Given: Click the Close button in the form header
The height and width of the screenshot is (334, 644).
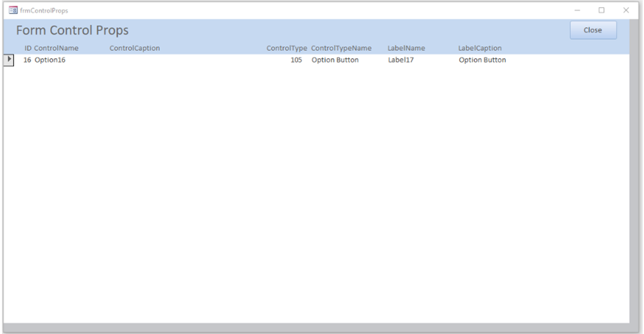Looking at the screenshot, I should [593, 30].
